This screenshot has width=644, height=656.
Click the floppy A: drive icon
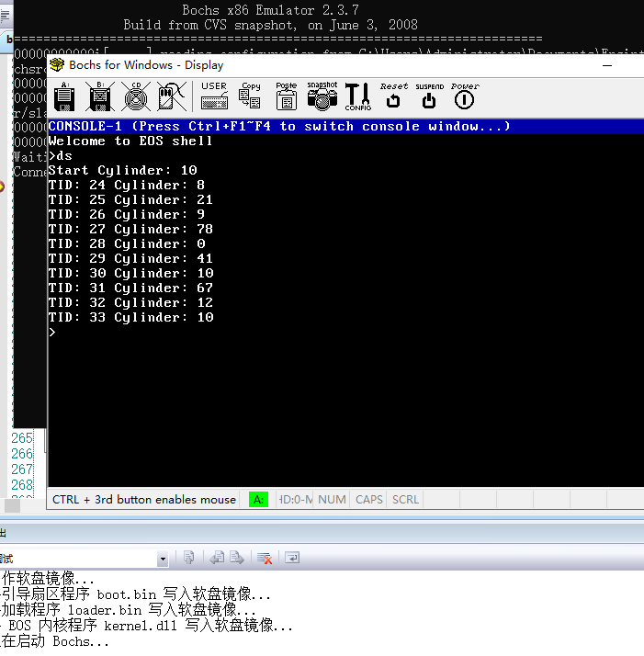point(64,97)
